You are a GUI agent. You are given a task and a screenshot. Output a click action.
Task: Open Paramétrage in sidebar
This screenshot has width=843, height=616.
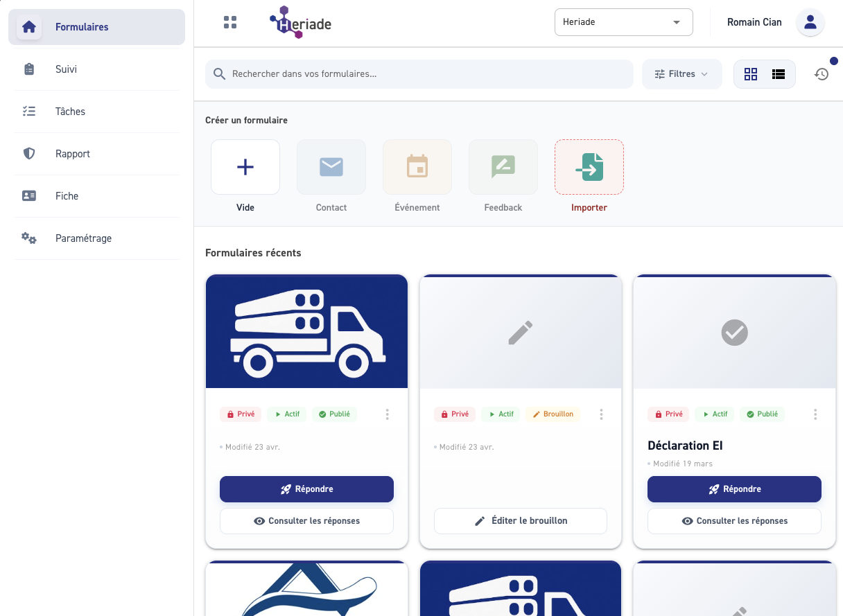[x=97, y=238]
